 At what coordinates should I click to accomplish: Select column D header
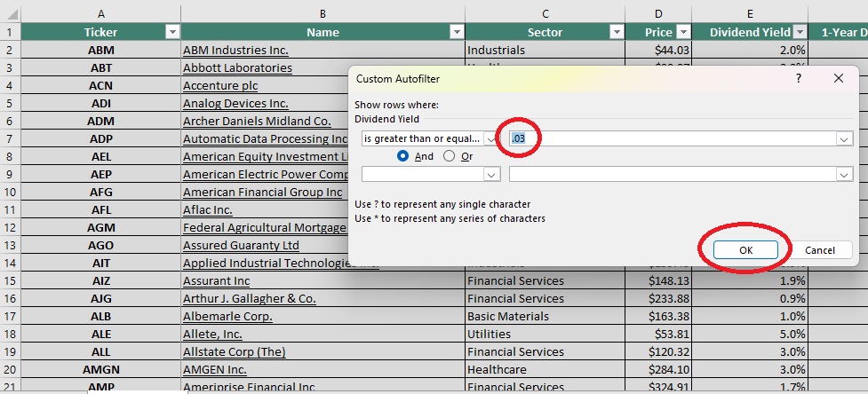[x=657, y=12]
